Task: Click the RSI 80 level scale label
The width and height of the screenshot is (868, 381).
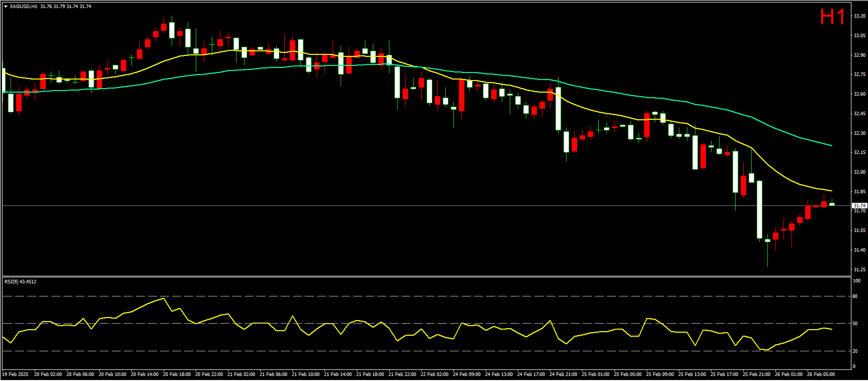Action: click(855, 296)
